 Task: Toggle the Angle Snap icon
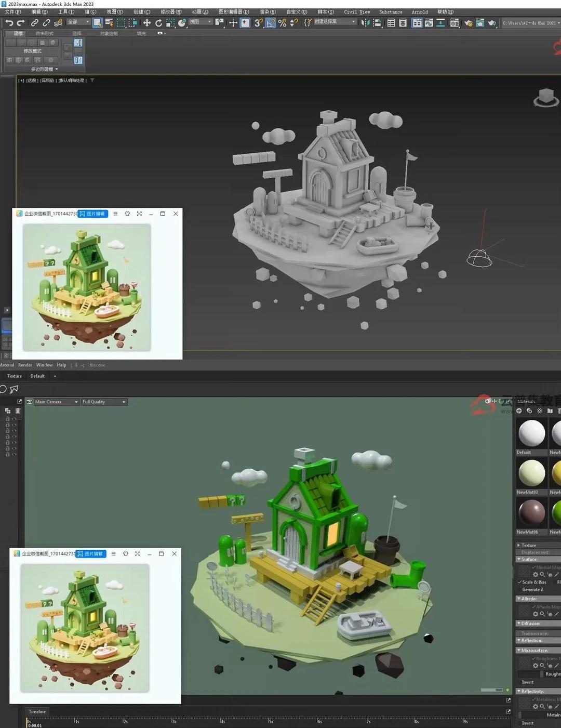click(x=271, y=23)
